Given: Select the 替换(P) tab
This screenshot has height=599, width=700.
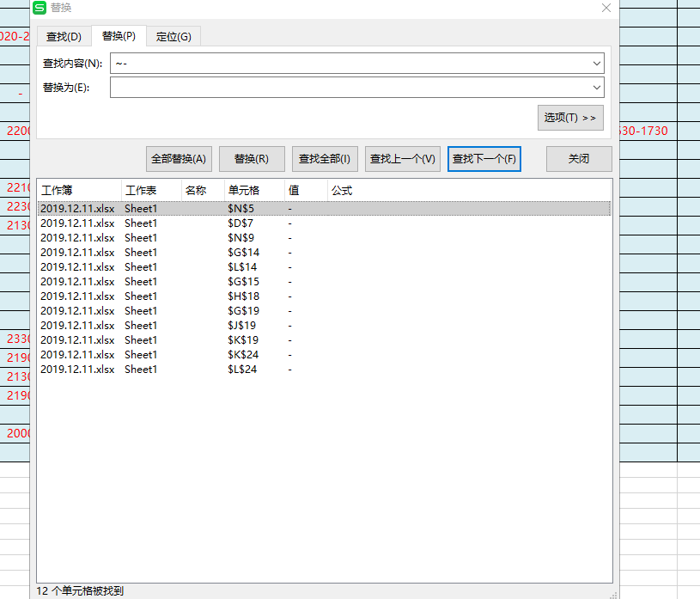Looking at the screenshot, I should click(119, 36).
